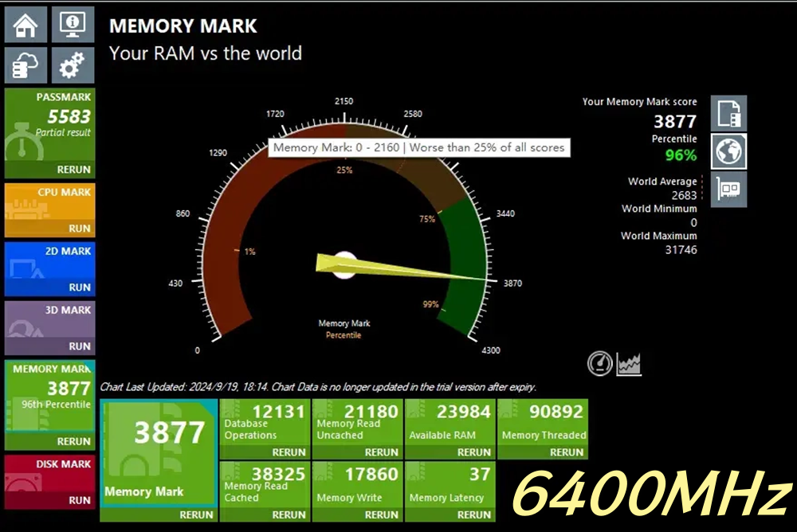Open the settings gears icon

tap(73, 65)
